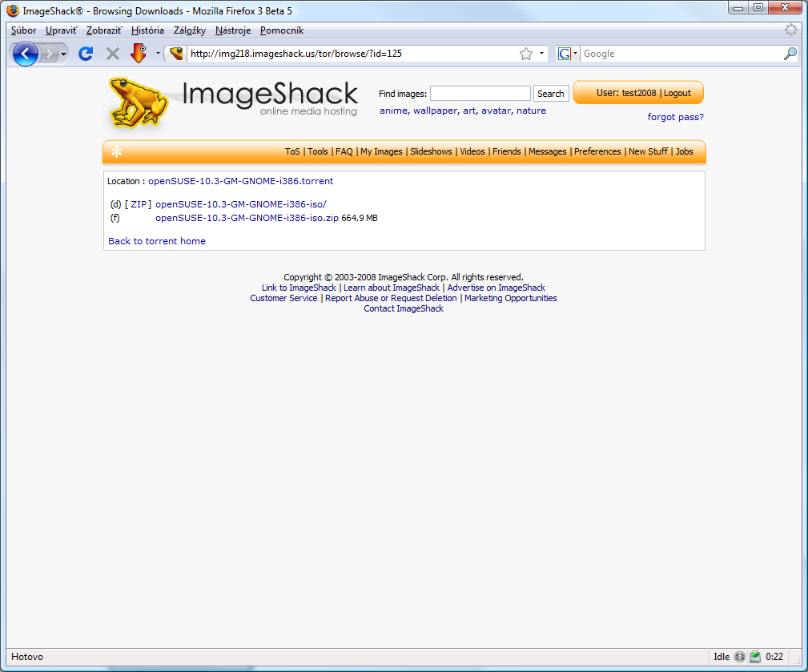808x672 pixels.
Task: Open Learn about ImageShack footer link
Action: tap(392, 288)
